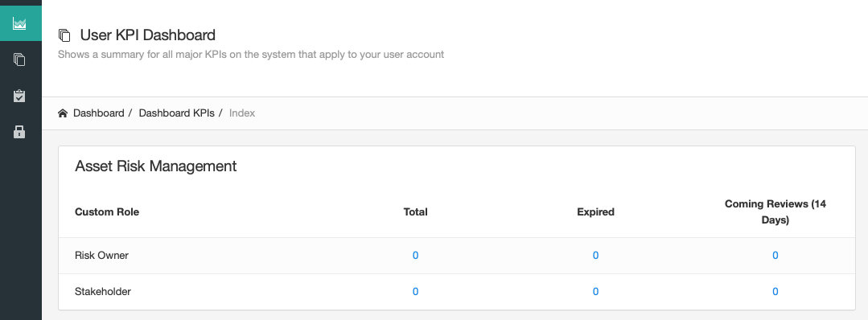Screen dimensions: 868x320
Task: Open Dashboard KPIs breadcrumb link
Action: [x=176, y=113]
